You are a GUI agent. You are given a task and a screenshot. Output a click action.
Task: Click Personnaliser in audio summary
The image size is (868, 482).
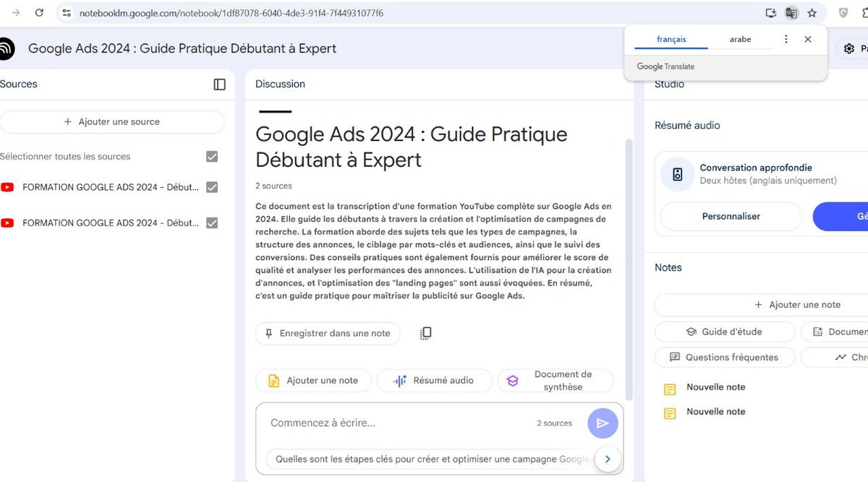coord(731,216)
